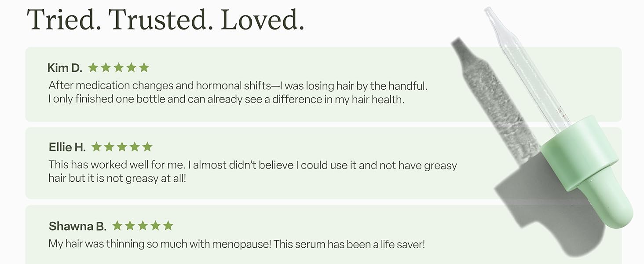Click the reviewer name Kim D.

[x=65, y=68]
